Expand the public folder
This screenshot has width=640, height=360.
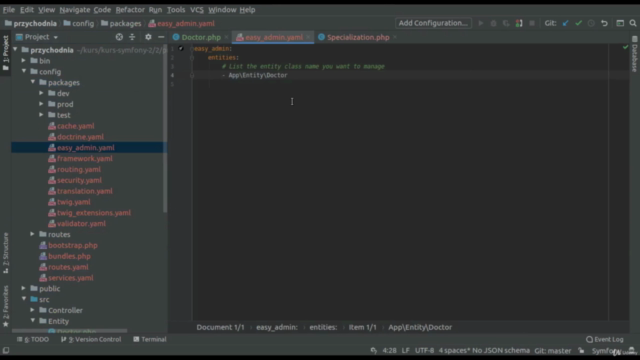[x=24, y=288]
